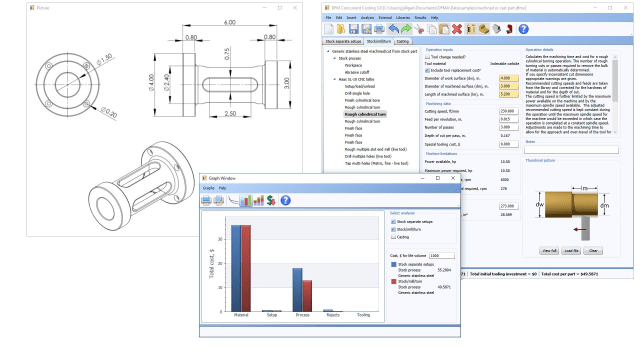Open the Analysis menu
Image resolution: width=640 pixels, height=360 pixels.
tap(367, 18)
